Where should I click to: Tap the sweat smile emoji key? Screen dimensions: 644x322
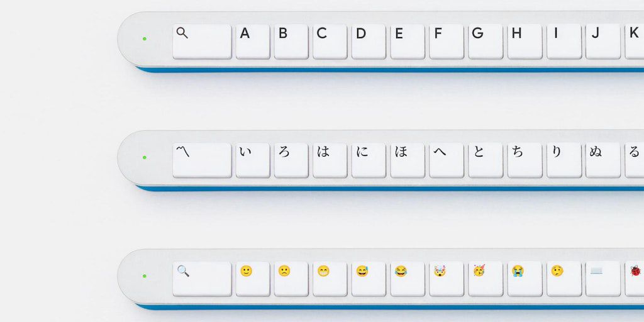(369, 279)
